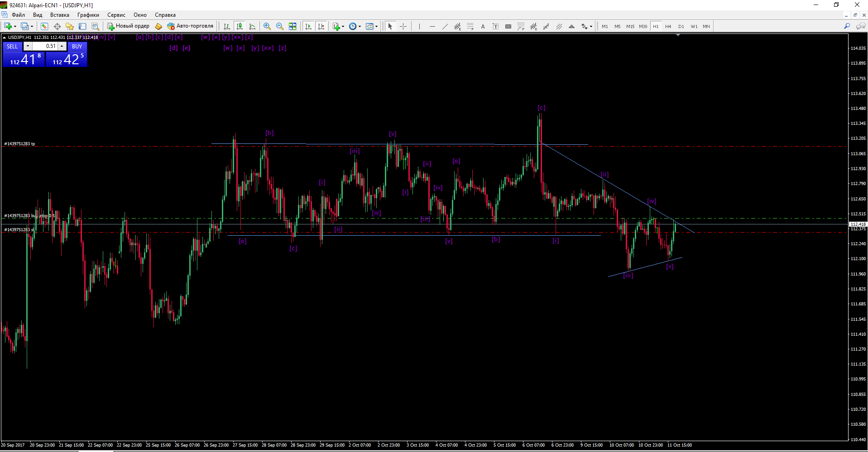Zoom out on the chart
This screenshot has height=452, width=868.
[280, 26]
